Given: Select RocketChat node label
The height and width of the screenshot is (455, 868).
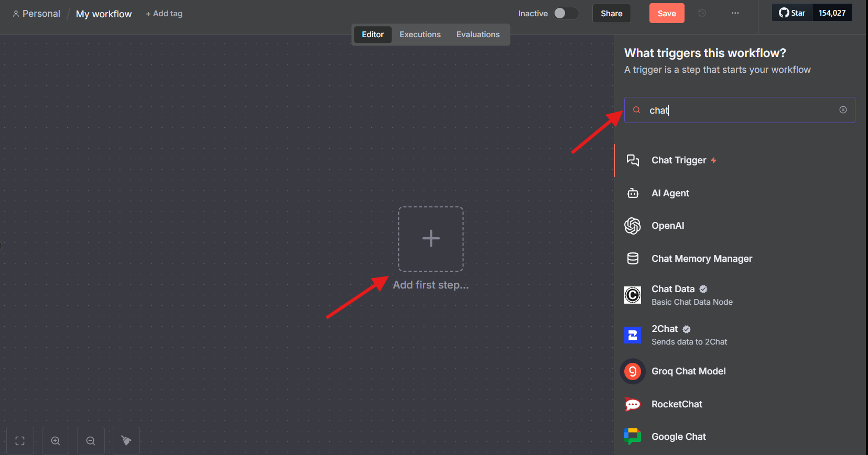Looking at the screenshot, I should pyautogui.click(x=677, y=404).
